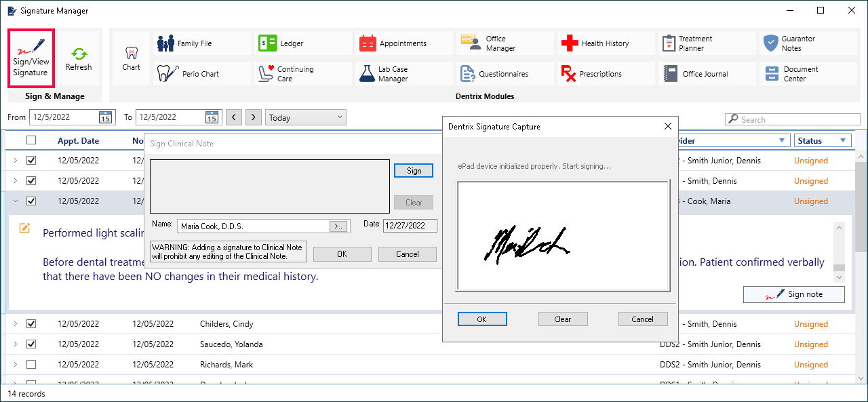Expand the Saucedo, Yolanda row

[15, 344]
